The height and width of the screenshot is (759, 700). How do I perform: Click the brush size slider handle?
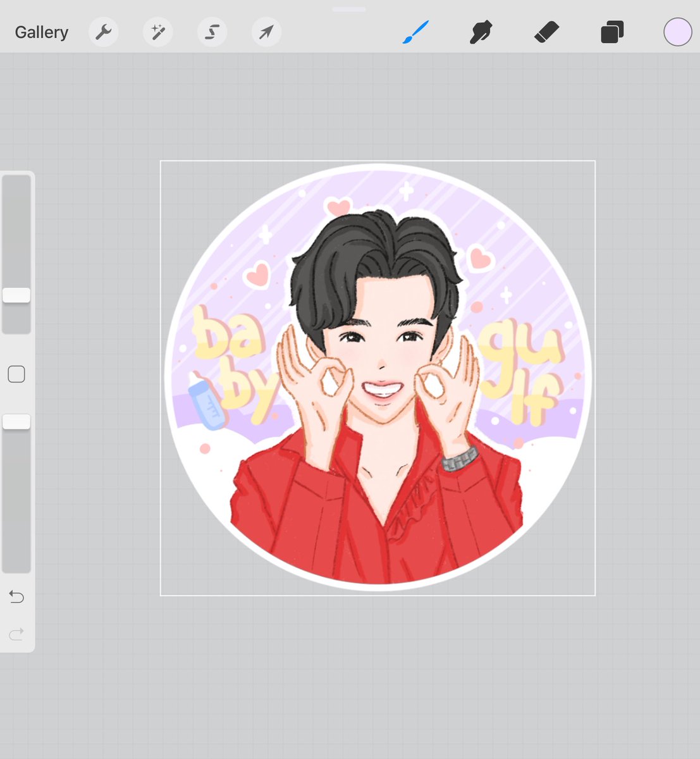(x=16, y=295)
